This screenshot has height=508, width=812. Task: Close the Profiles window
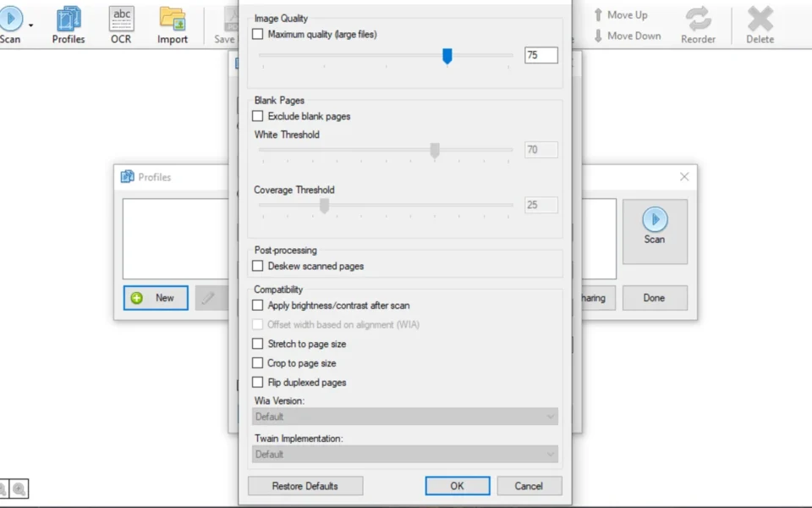click(x=684, y=177)
